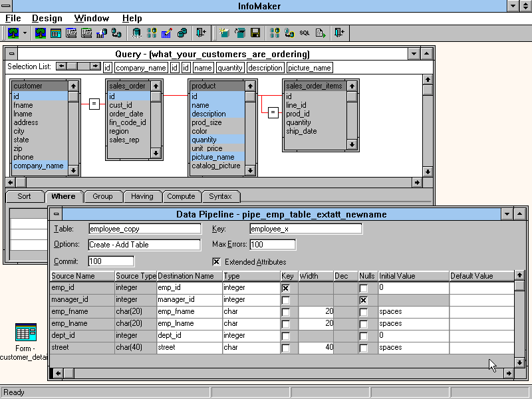Click sales_order_items table's scroll down arrow
Viewport: 532px width, 399px height.
(352, 144)
